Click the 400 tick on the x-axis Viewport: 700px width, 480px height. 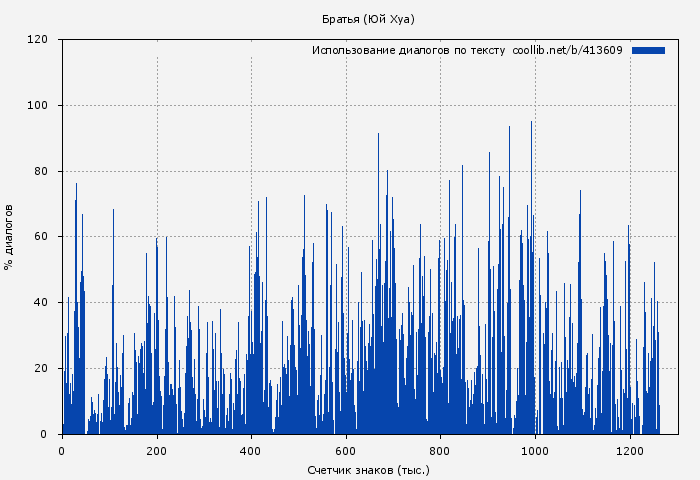(x=251, y=451)
